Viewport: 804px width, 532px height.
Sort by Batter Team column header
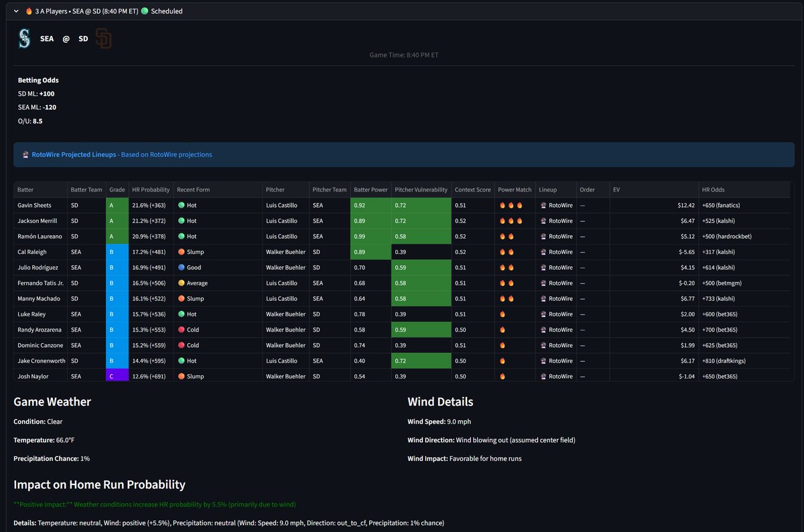click(x=86, y=190)
